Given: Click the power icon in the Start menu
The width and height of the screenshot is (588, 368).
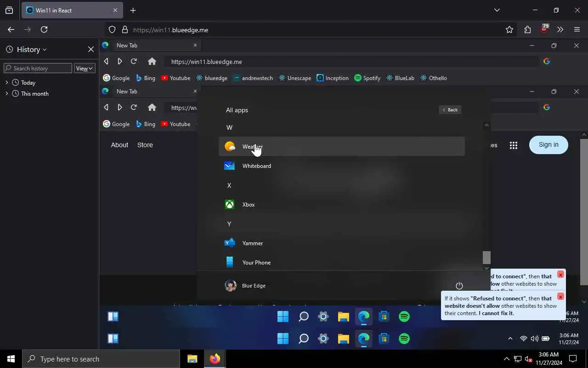Looking at the screenshot, I should 459,286.
